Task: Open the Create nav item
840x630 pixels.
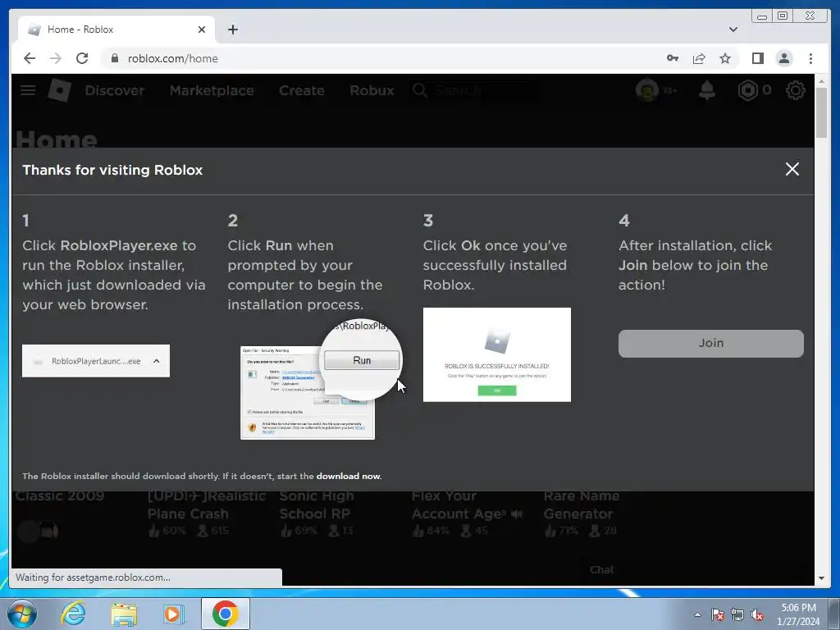Action: (x=302, y=90)
